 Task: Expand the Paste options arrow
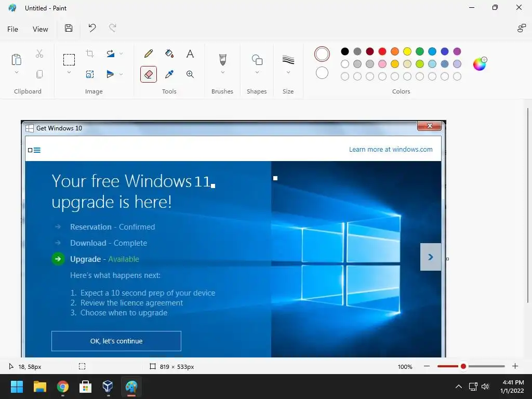click(x=16, y=72)
